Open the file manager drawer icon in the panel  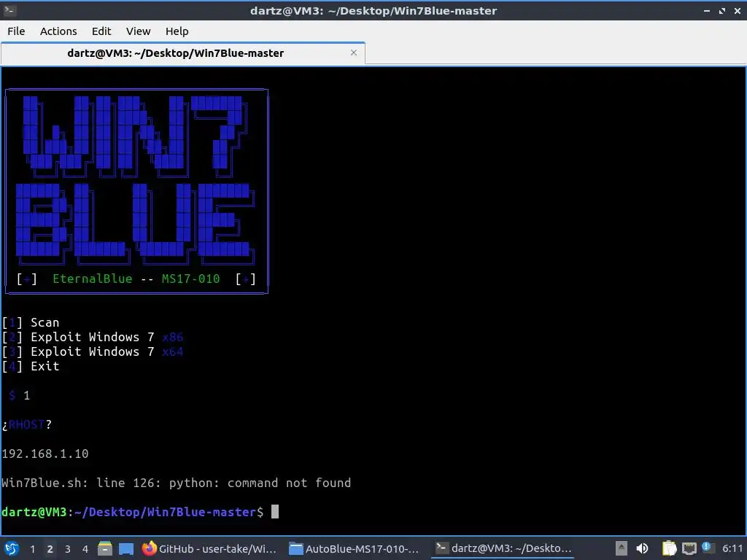(x=105, y=548)
